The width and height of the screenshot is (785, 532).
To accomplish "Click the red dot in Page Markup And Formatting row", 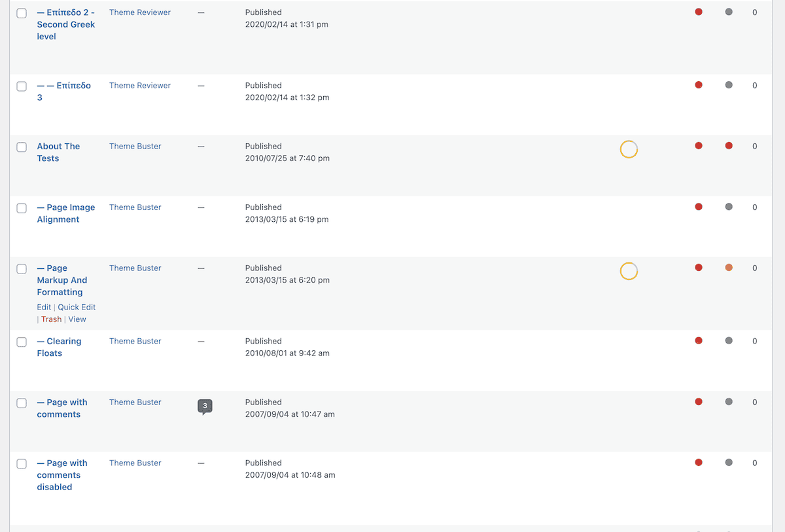I will [x=699, y=268].
